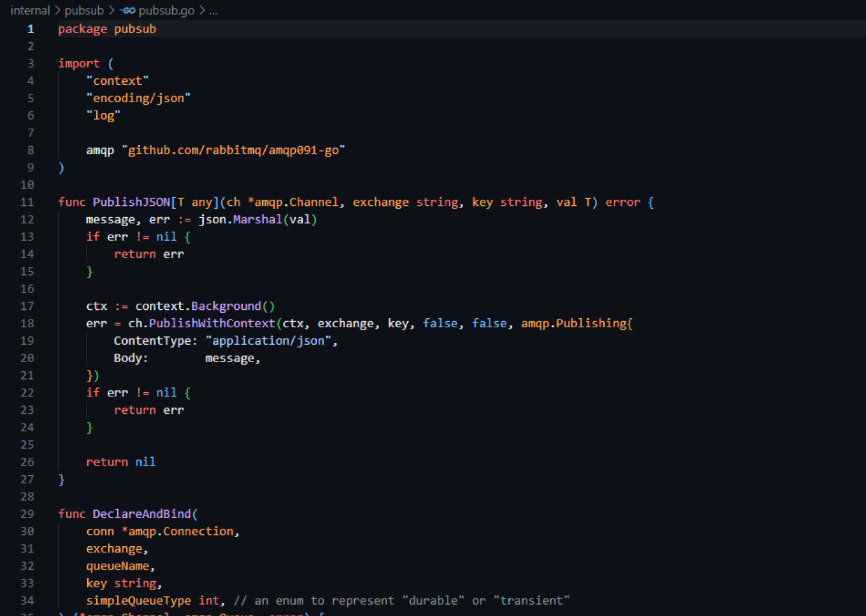866x616 pixels.
Task: Place cursor on PublishJSON function name
Action: 131,202
